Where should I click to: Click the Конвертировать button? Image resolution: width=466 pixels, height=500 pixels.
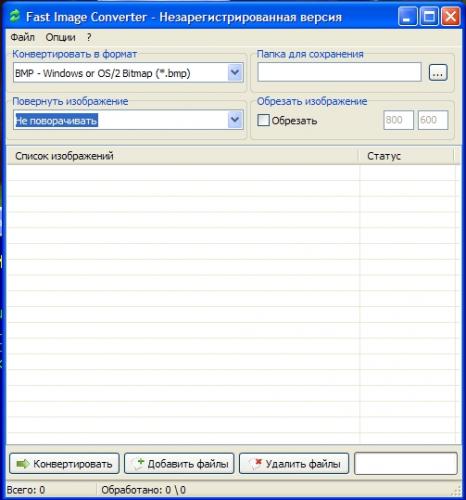[x=64, y=463]
